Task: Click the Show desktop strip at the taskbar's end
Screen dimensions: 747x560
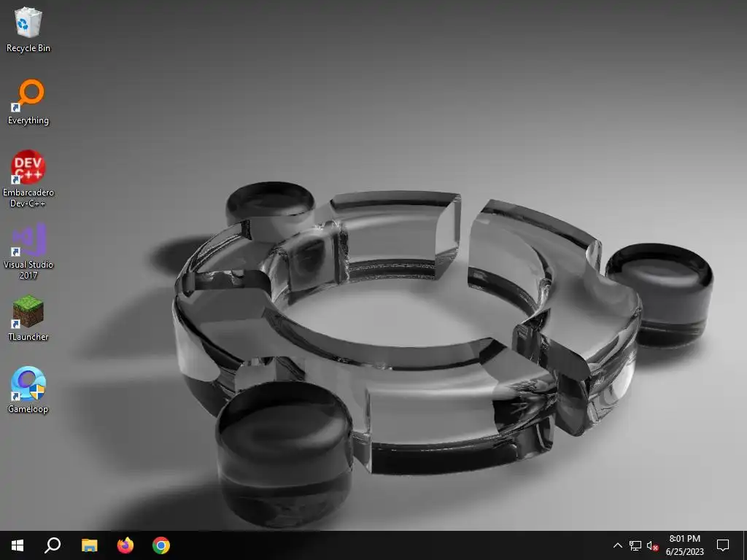Action: 745,545
